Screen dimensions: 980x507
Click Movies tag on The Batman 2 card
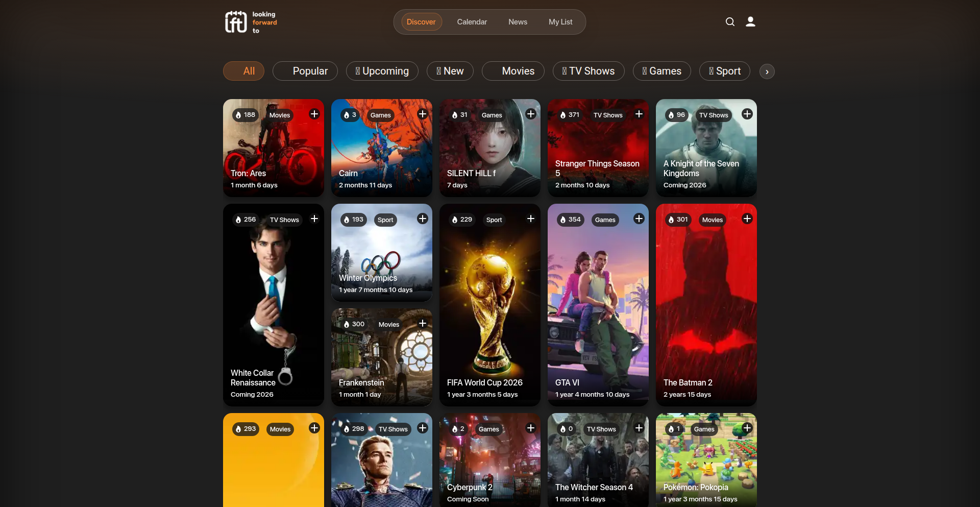pyautogui.click(x=713, y=220)
